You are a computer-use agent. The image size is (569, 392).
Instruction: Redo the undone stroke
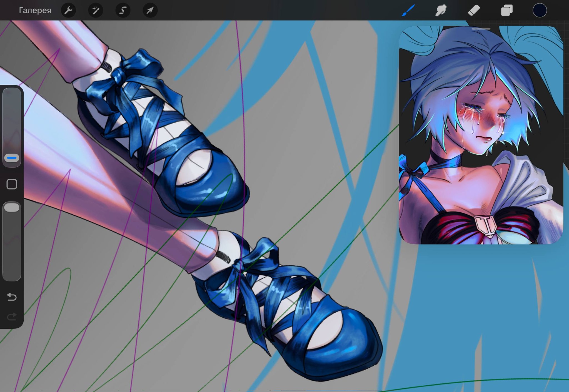pos(12,316)
